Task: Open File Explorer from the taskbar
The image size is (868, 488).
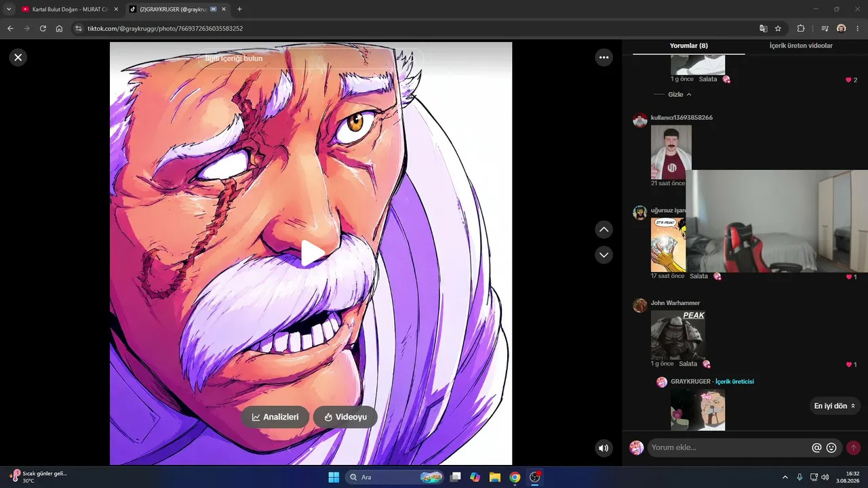Action: (495, 477)
